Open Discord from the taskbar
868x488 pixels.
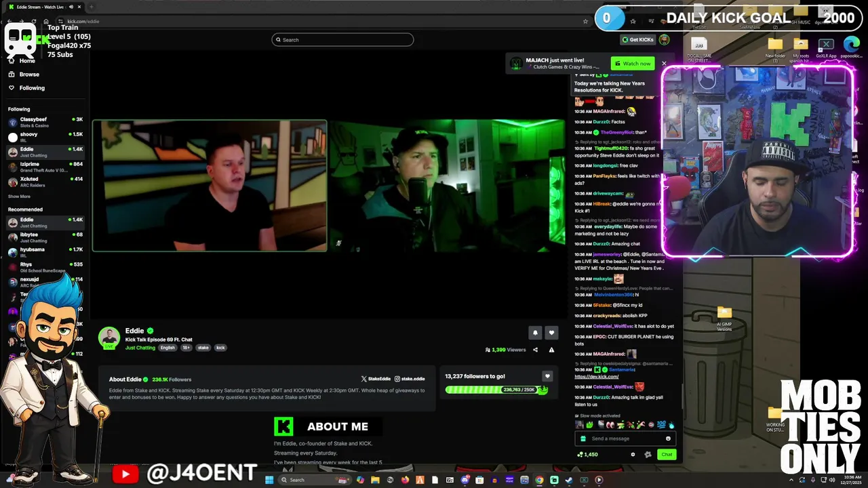[x=465, y=480]
